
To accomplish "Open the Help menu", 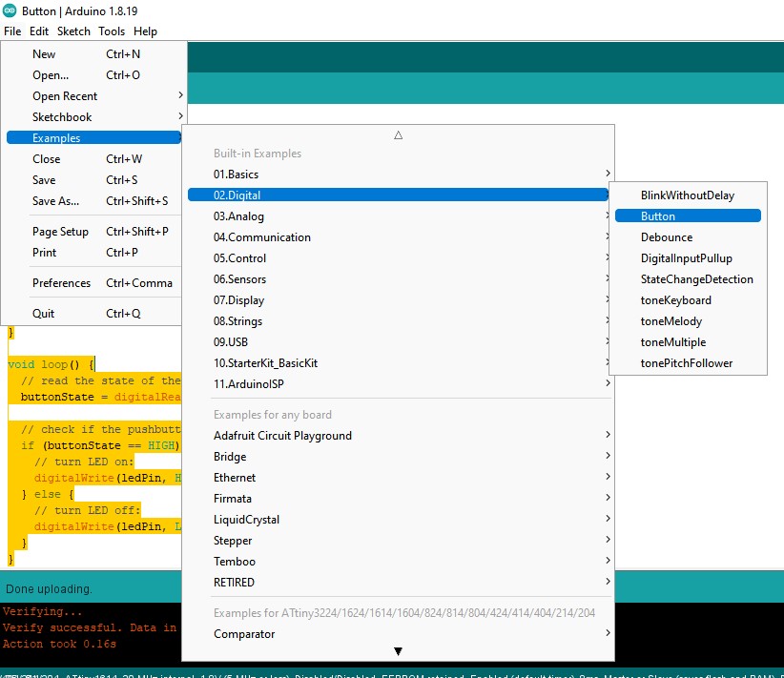I will [145, 31].
